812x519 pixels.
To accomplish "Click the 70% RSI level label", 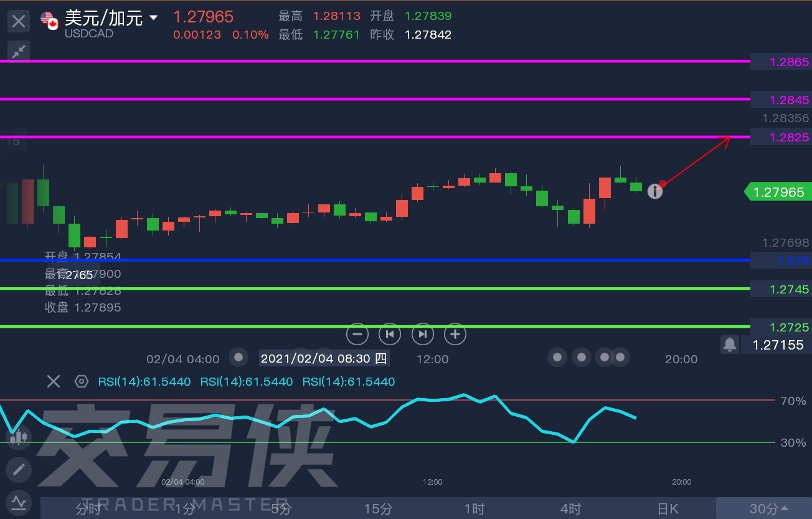I will coord(793,401).
